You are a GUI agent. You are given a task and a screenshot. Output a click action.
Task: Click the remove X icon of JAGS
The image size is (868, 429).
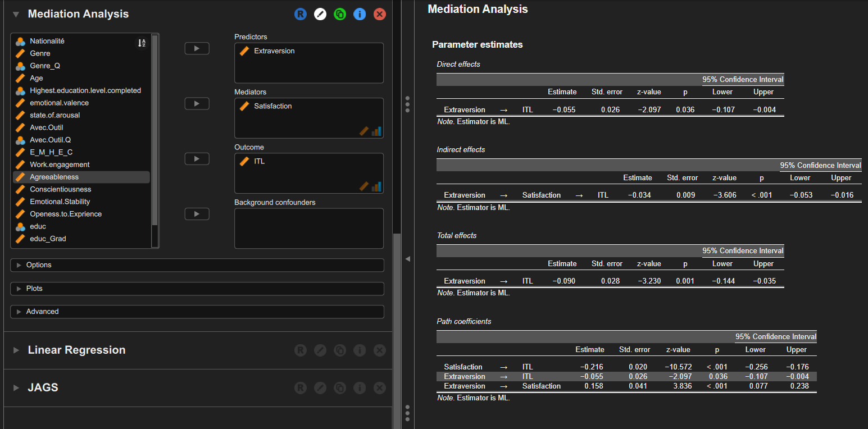pyautogui.click(x=380, y=388)
